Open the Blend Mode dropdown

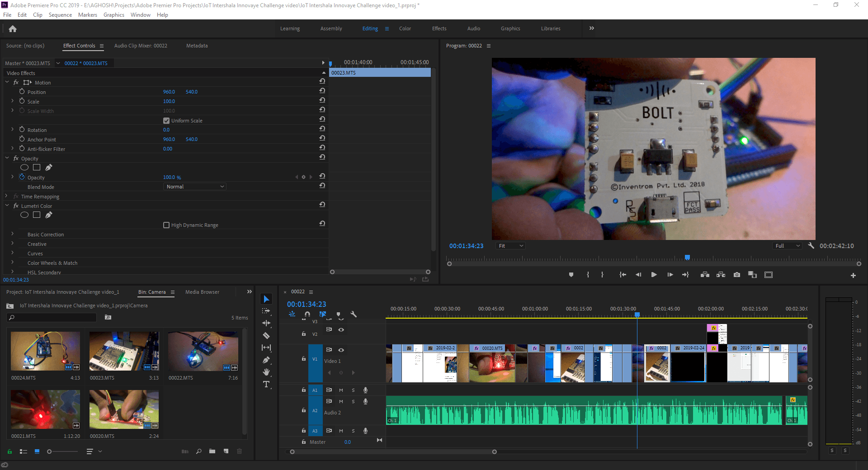pyautogui.click(x=194, y=186)
